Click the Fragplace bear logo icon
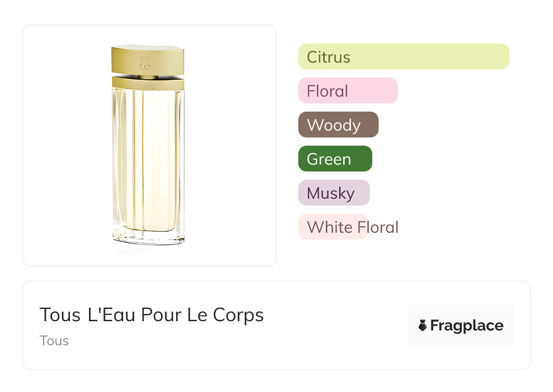The height and width of the screenshot is (392, 553). point(423,325)
